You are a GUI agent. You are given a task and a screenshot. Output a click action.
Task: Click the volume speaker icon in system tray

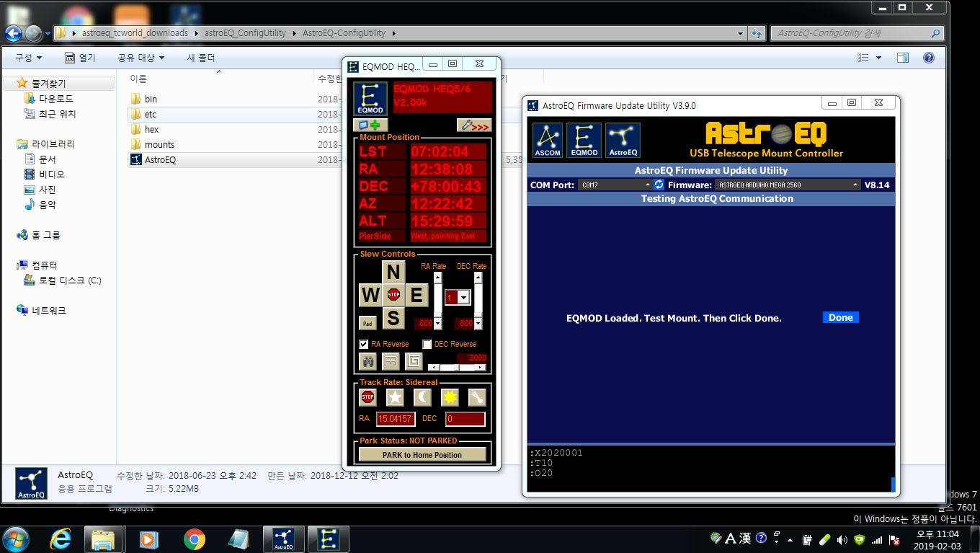pos(842,539)
